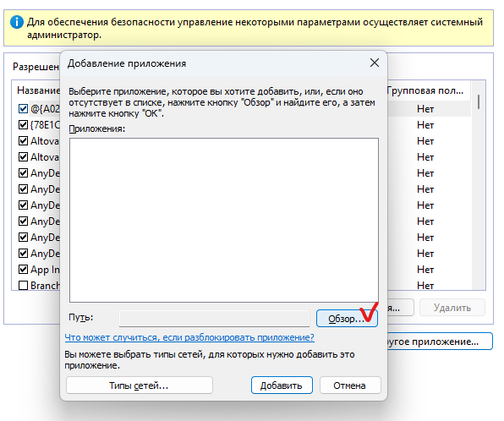Open link about unblocking an application
The image size is (504, 421).
click(x=189, y=337)
